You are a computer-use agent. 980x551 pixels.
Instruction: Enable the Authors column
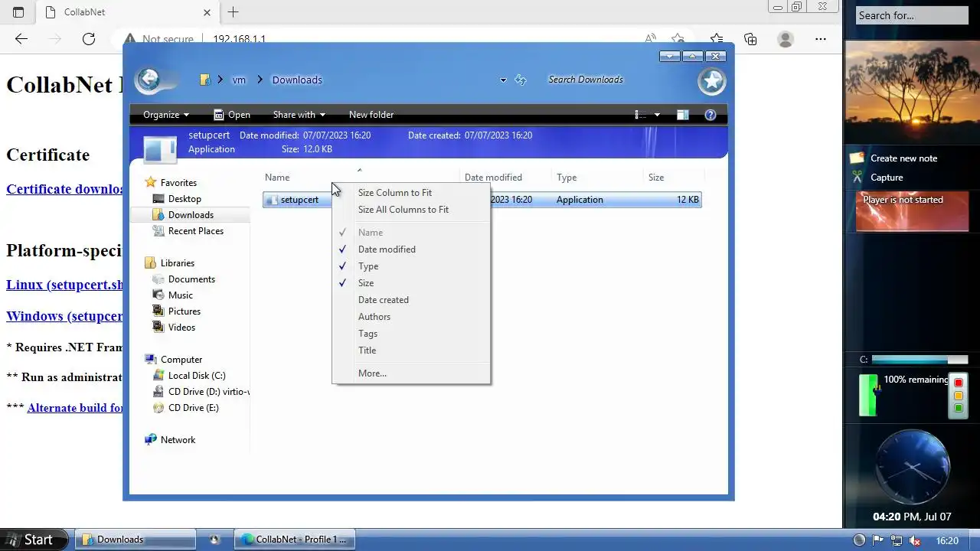pyautogui.click(x=411, y=317)
